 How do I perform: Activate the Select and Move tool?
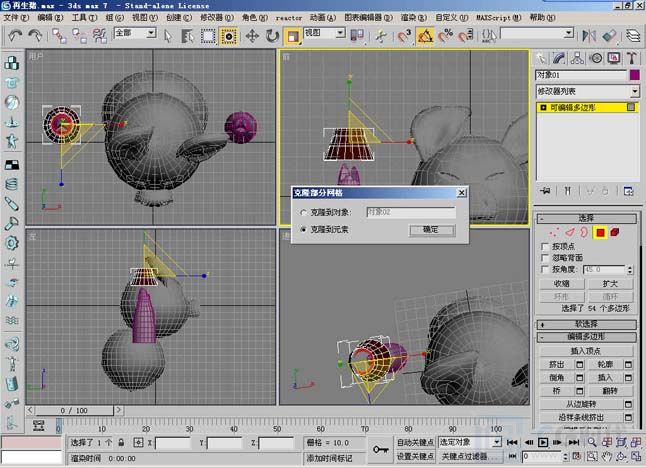click(x=252, y=36)
